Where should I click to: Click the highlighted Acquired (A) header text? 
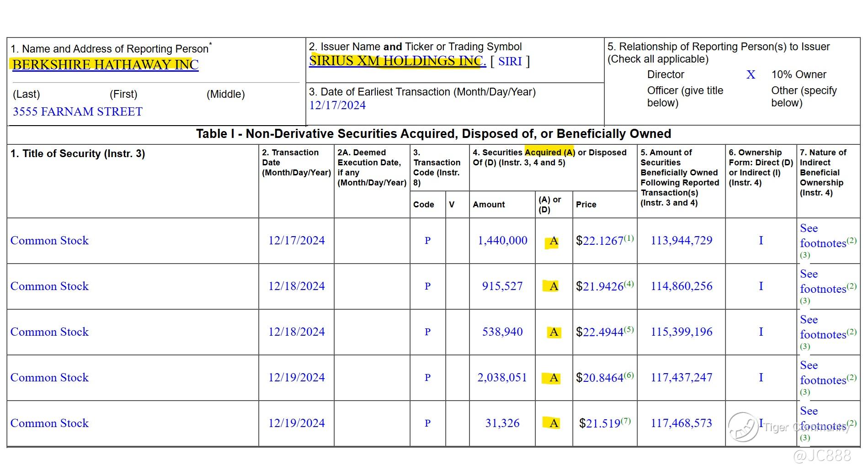(x=550, y=153)
